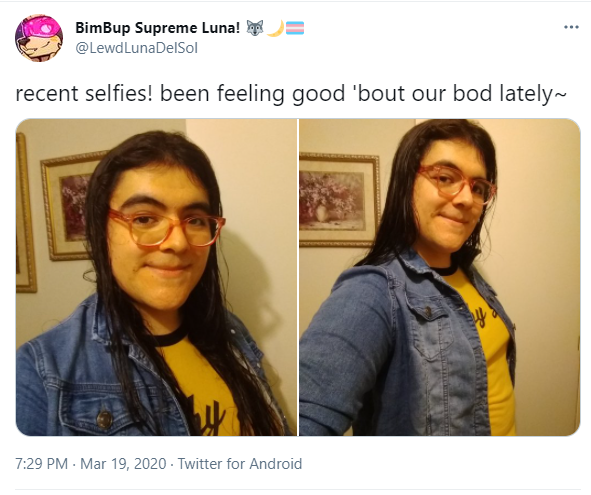
Task: Click the framed floral painting in right photo
Action: pyautogui.click(x=339, y=200)
